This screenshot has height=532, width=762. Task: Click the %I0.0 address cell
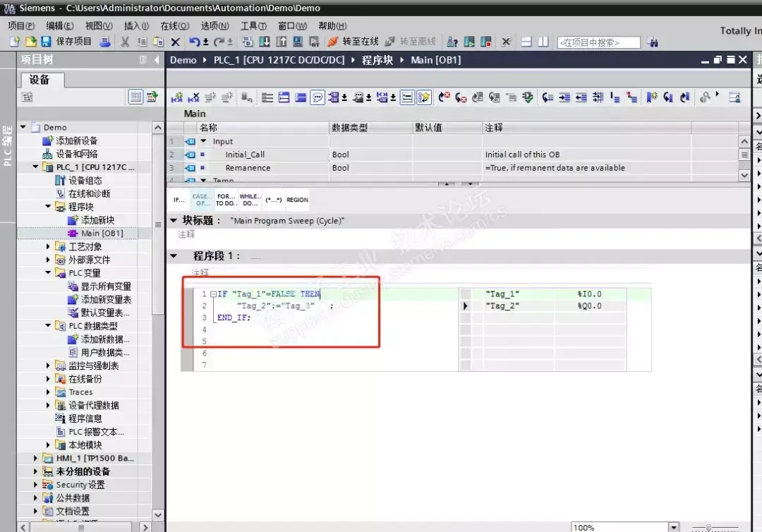click(589, 294)
